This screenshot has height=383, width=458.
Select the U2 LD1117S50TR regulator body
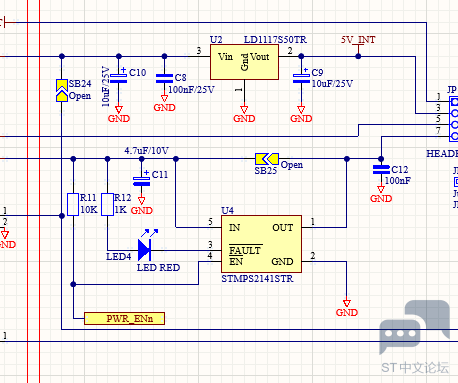click(x=244, y=62)
